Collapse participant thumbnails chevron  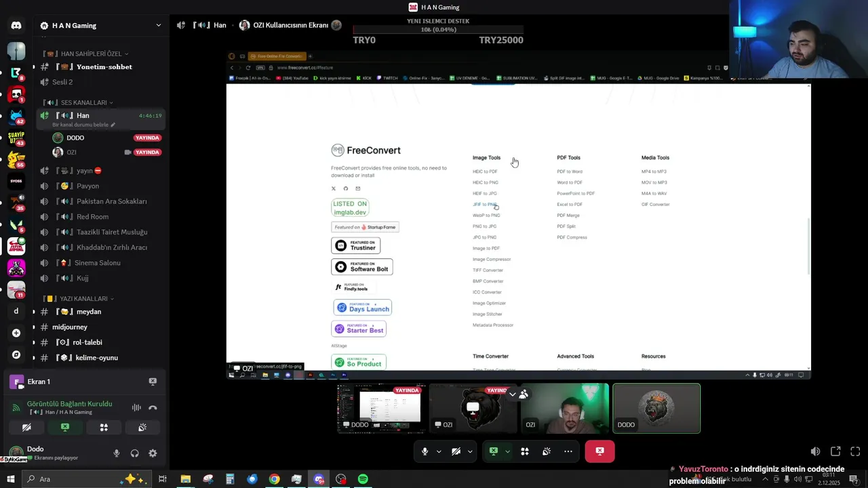coord(513,394)
